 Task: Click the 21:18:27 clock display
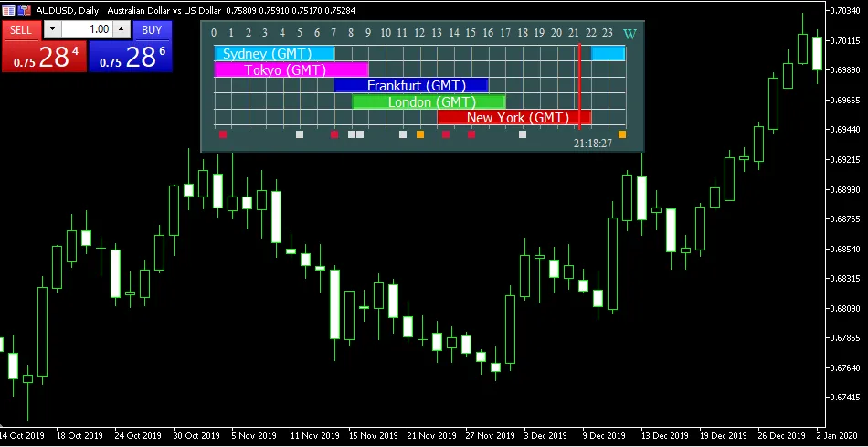coord(592,144)
